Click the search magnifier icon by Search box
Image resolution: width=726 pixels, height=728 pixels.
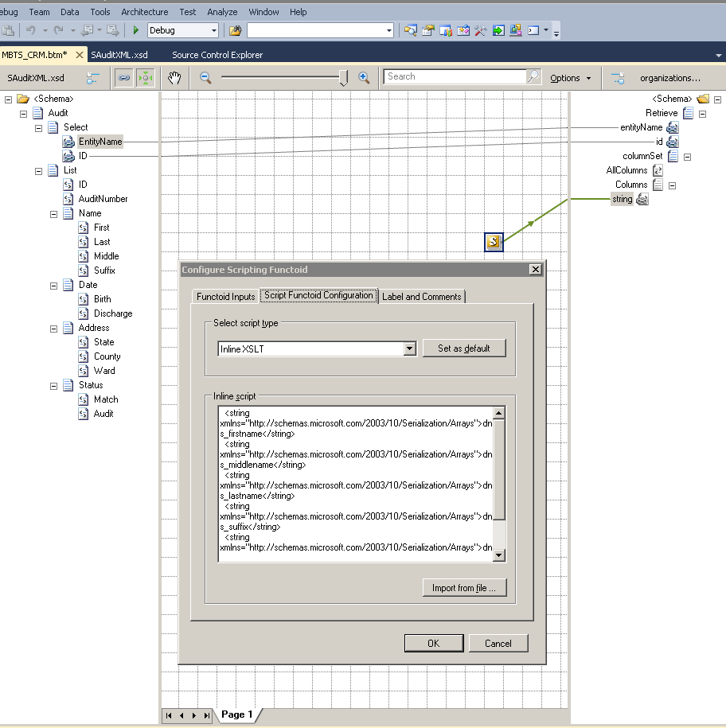click(x=533, y=76)
